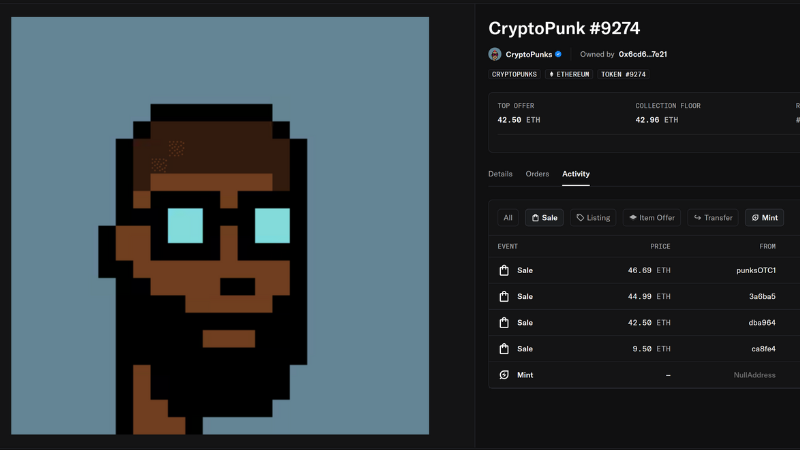This screenshot has height=450, width=800.
Task: Click the EVENT column header
Action: 508,246
